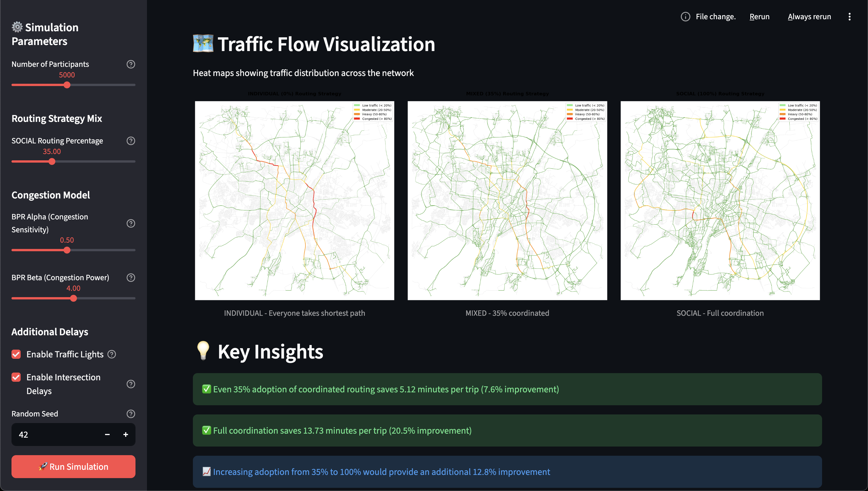Image resolution: width=868 pixels, height=491 pixels.
Task: Toggle Enable Intersection Delays checkbox
Action: (x=16, y=377)
